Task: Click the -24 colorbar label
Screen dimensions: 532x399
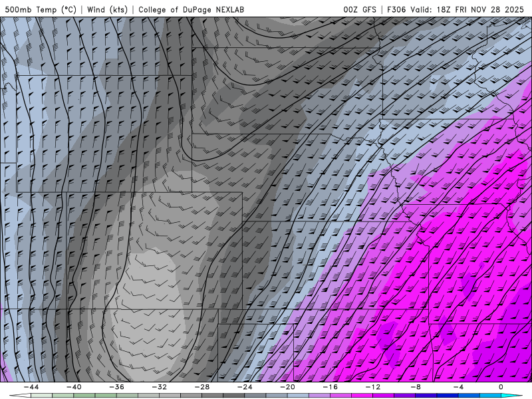Action: click(x=245, y=387)
